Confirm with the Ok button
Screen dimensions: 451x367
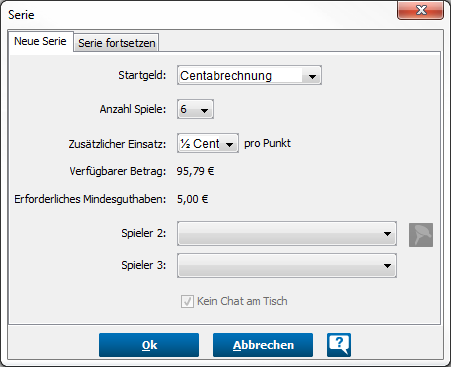pyautogui.click(x=149, y=345)
